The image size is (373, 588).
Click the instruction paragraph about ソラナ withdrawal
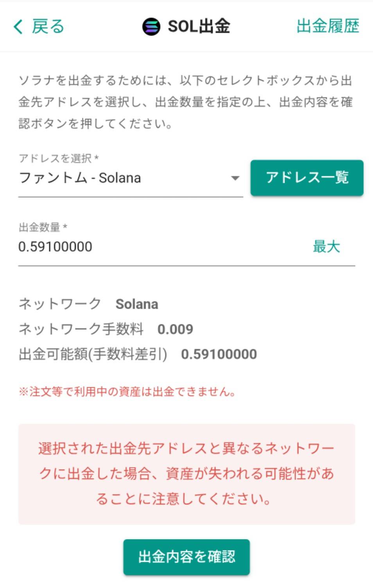tap(186, 102)
